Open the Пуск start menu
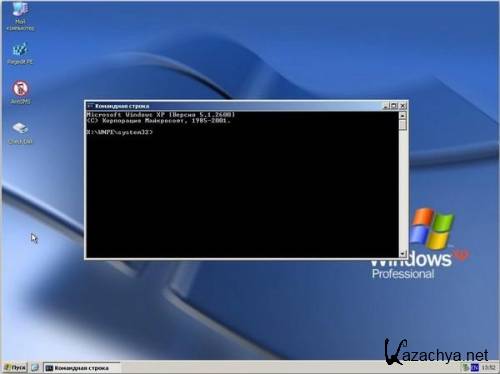Screen dimensions: 500x374 pos(15,367)
